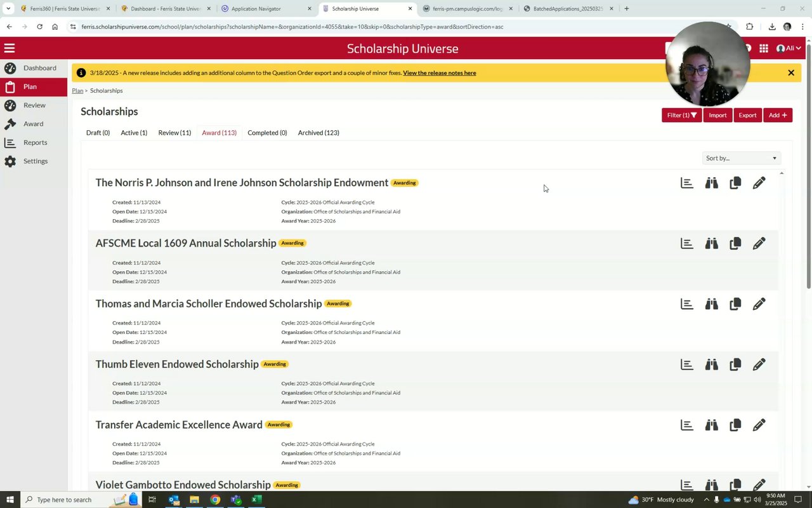Select the Award (113) tab
This screenshot has height=508, width=812.
click(x=219, y=133)
